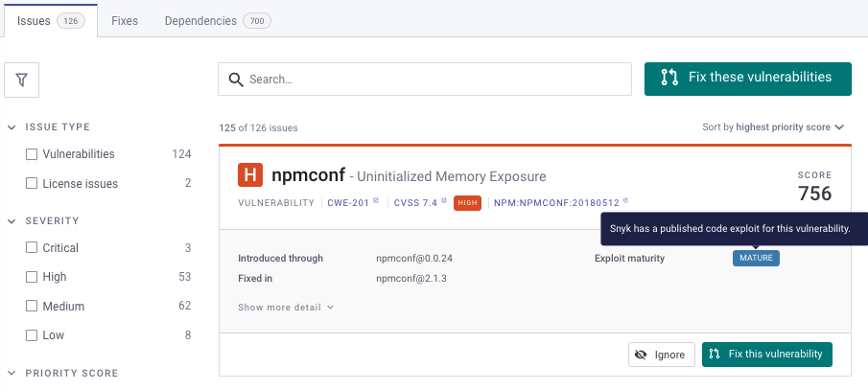
Task: Click the 700 count badge on Dependencies tab
Action: pyautogui.click(x=257, y=21)
